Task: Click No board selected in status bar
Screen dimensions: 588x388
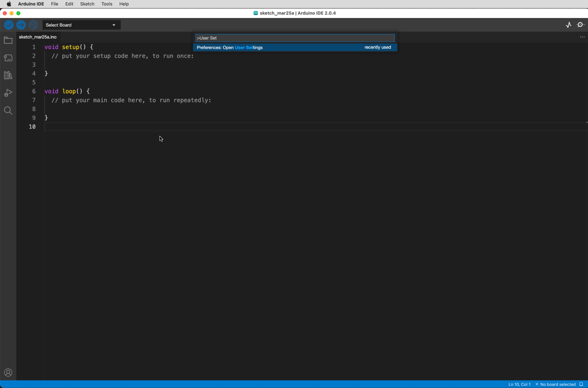Action: (557, 384)
